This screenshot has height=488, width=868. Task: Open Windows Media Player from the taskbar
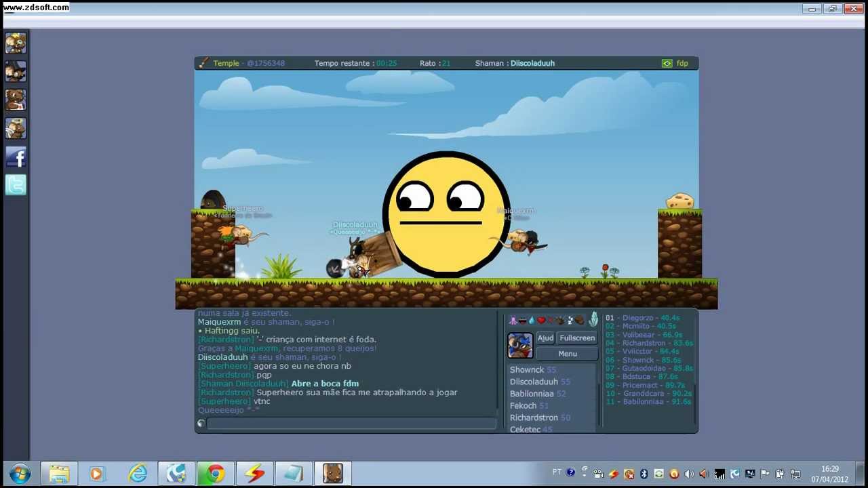98,474
